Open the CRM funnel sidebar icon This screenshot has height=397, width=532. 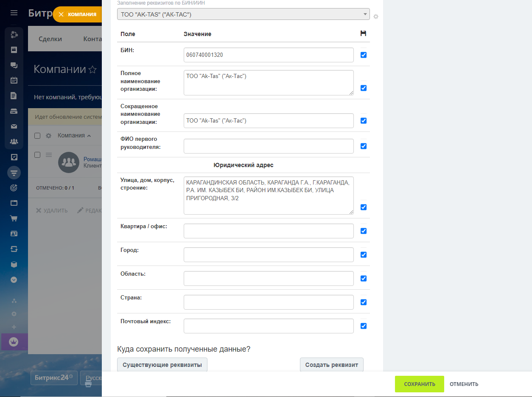[x=14, y=173]
